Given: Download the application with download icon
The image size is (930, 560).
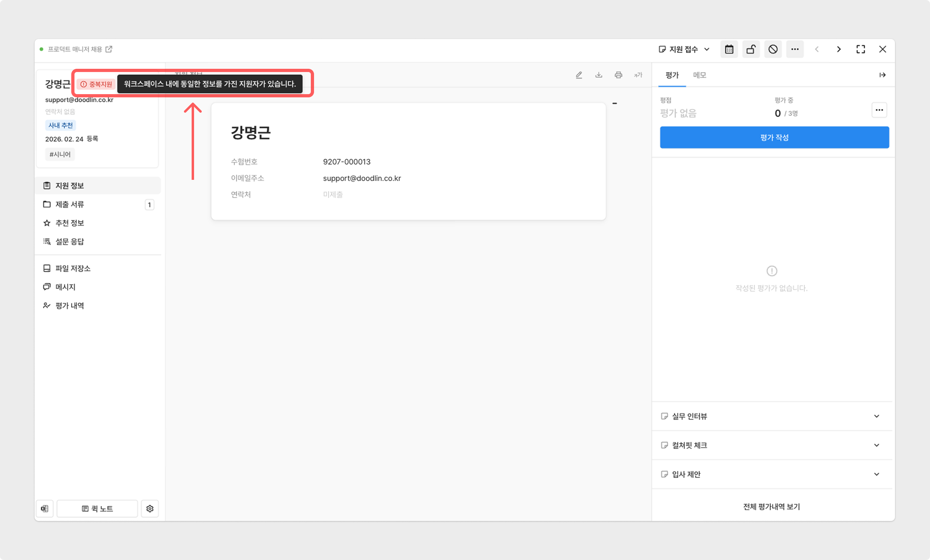Looking at the screenshot, I should click(x=599, y=75).
